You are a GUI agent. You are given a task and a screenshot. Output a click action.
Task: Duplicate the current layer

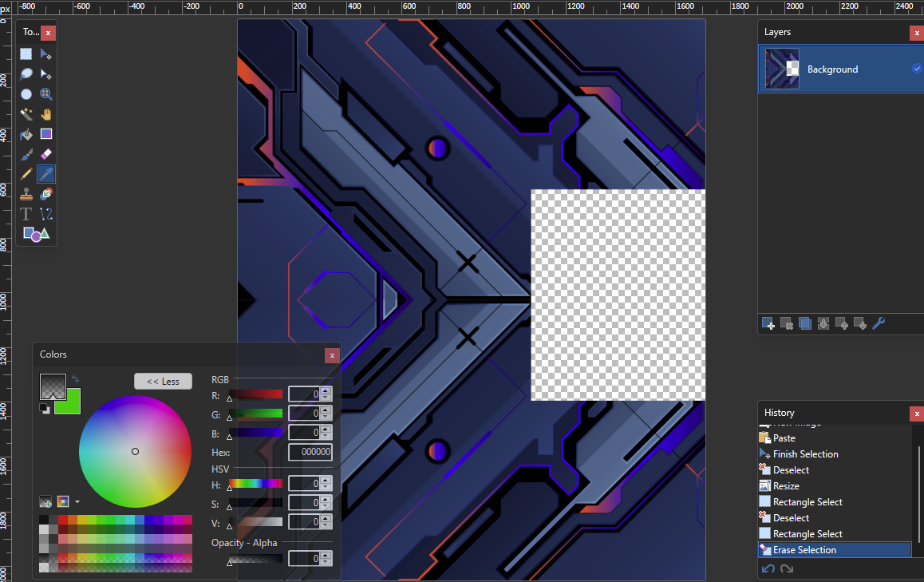point(805,323)
